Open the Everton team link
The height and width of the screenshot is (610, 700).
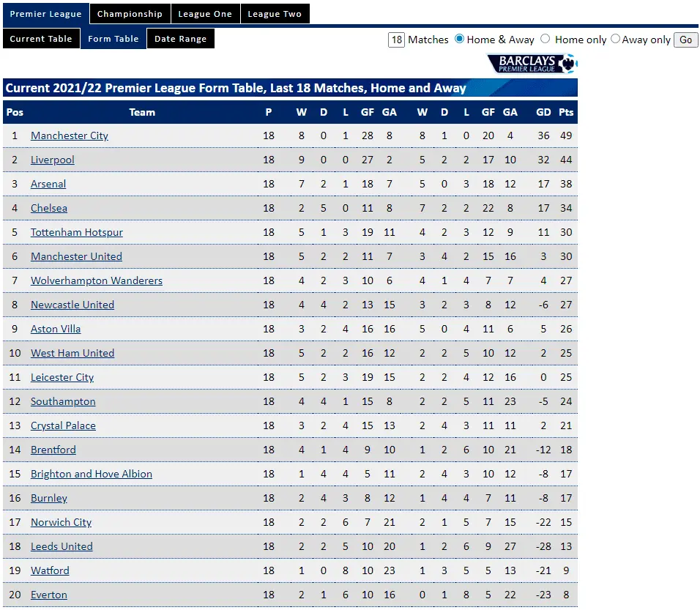coord(49,595)
